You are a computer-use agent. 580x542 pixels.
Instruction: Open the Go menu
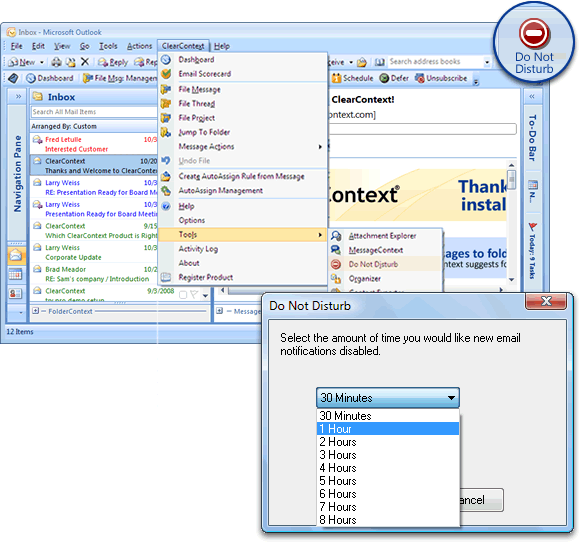point(84,46)
